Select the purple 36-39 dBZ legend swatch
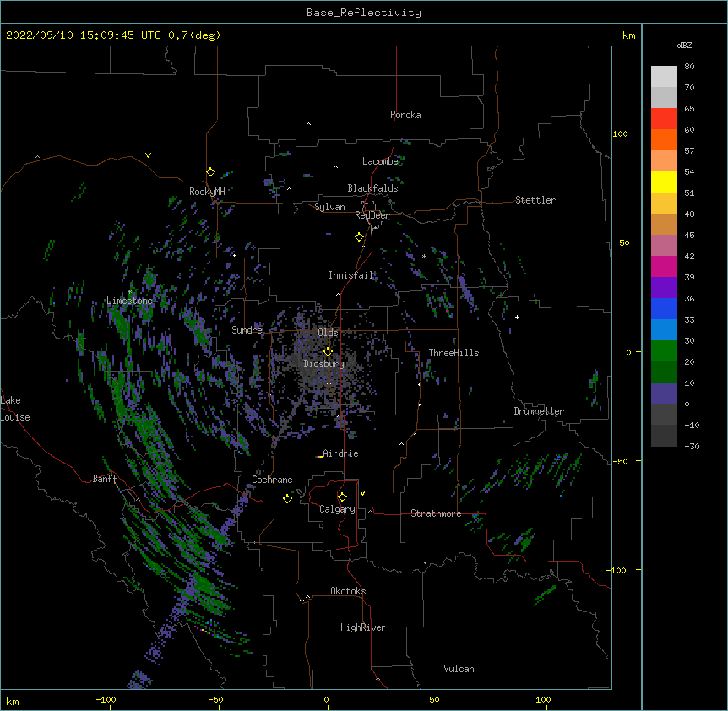This screenshot has width=728, height=711. click(x=664, y=288)
